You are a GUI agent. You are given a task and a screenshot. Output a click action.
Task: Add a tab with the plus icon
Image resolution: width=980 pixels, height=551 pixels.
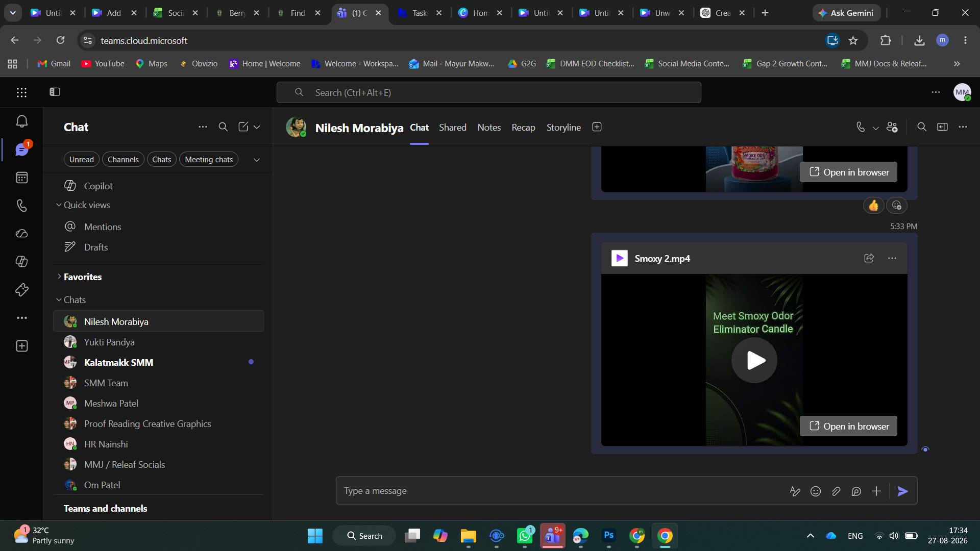pos(597,127)
